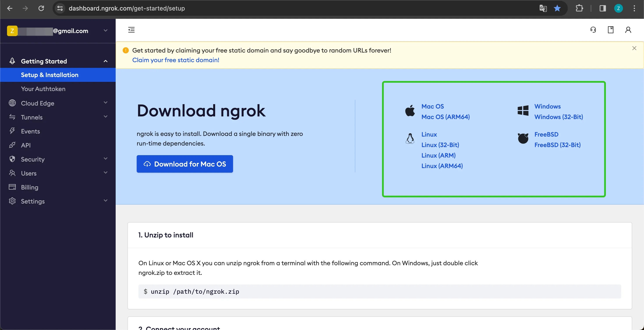Dismiss the static domain banner
Viewport: 644px width, 330px height.
coord(634,48)
